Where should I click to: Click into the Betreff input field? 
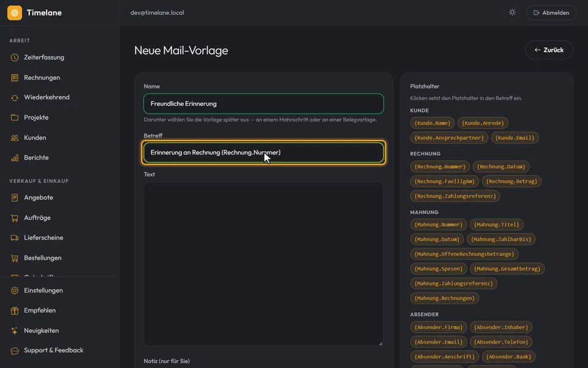pos(263,153)
